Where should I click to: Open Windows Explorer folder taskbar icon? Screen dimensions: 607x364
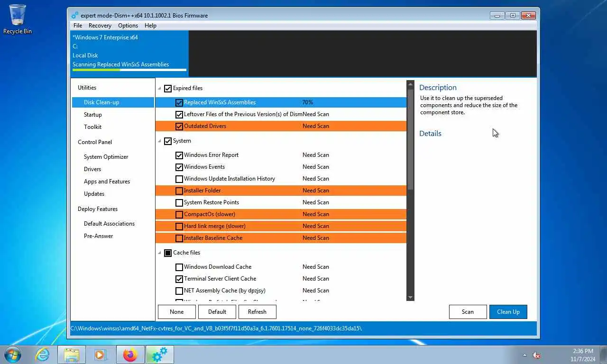[72, 355]
